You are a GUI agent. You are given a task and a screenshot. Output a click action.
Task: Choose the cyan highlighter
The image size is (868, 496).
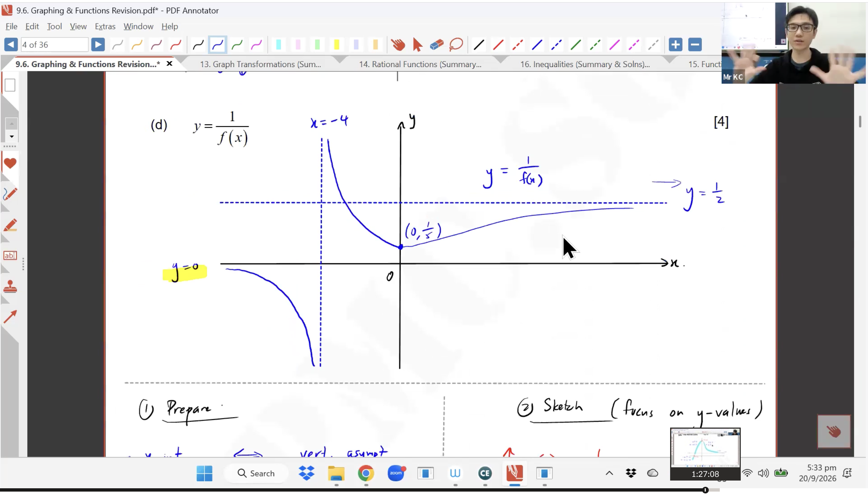click(278, 45)
